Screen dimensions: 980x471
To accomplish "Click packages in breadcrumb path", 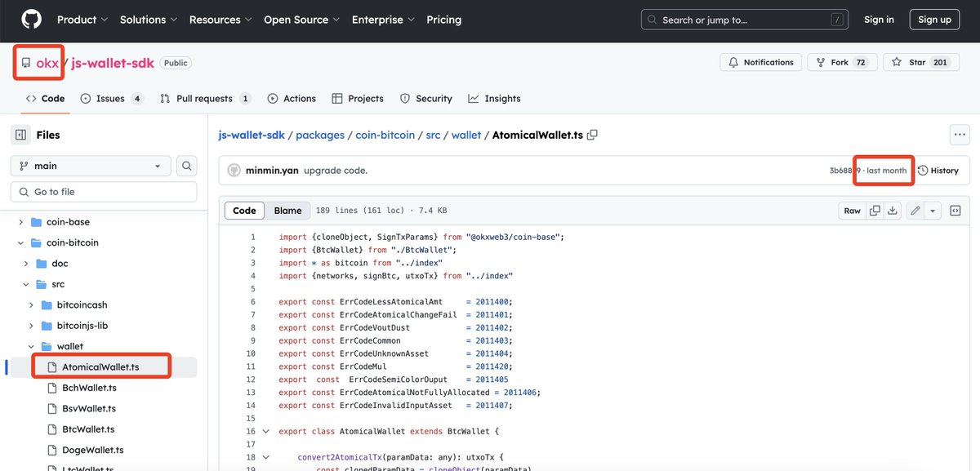I will pos(320,135).
